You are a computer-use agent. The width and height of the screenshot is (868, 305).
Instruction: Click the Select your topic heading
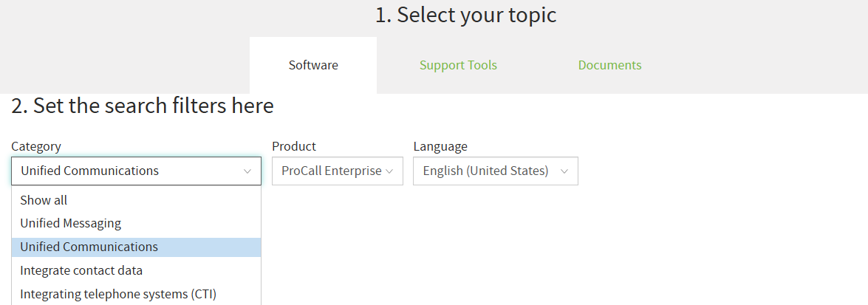[x=465, y=15]
